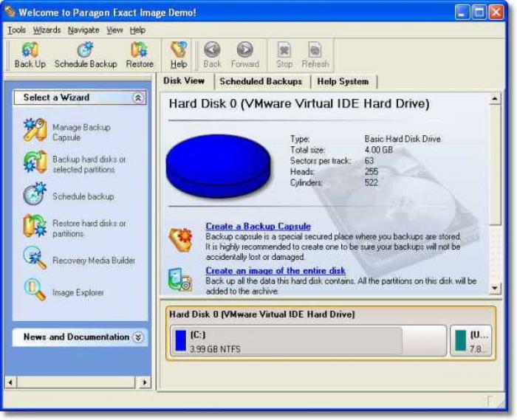
Task: Switch to the Help System tab
Action: coord(343,81)
